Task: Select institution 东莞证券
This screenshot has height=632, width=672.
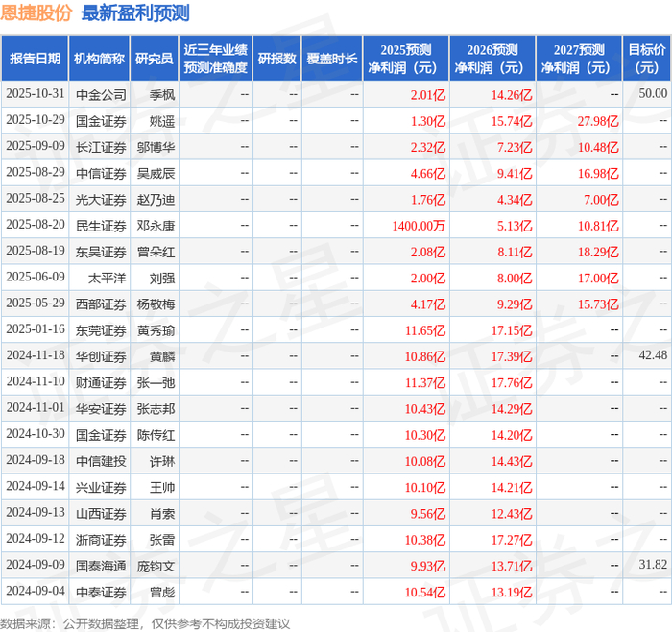Action: (101, 331)
